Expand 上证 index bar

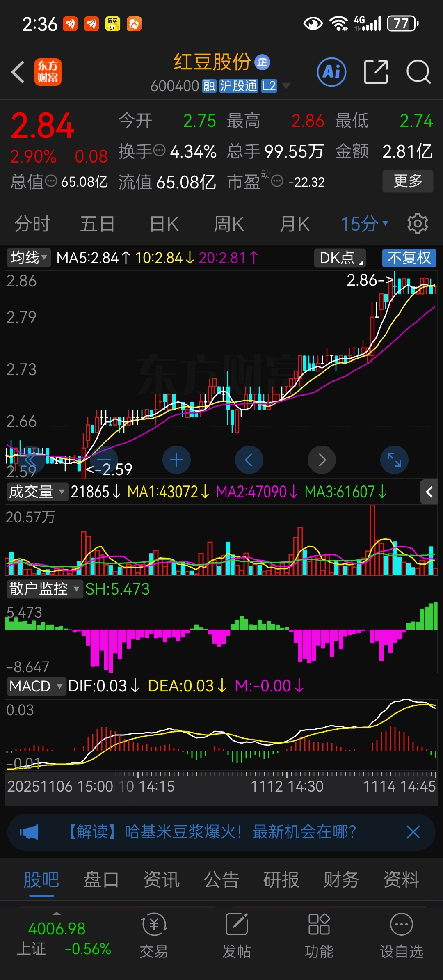coord(57,913)
